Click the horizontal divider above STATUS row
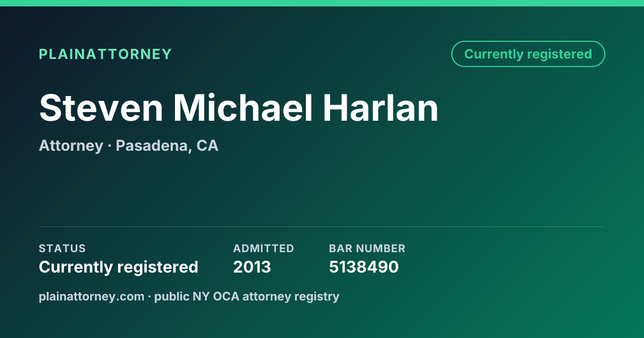The image size is (644, 338). [x=322, y=226]
